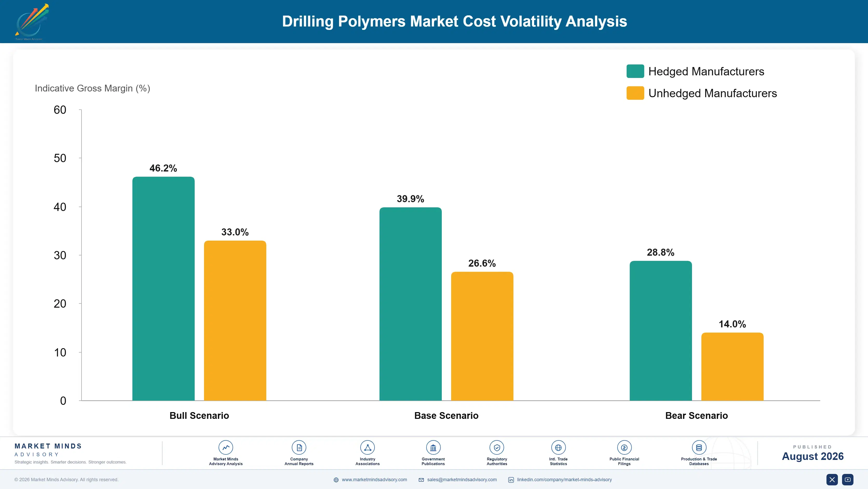Click the Public Financial Filings icon
The image size is (868, 489).
624,447
